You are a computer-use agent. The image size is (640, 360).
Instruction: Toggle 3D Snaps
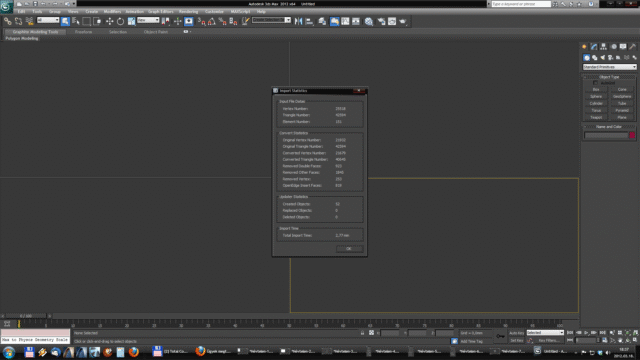click(201, 21)
